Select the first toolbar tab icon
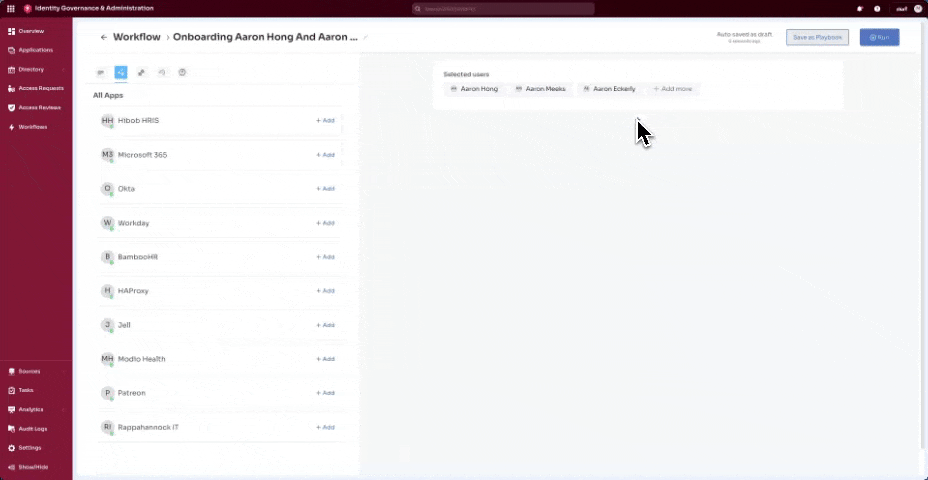Screen dimensions: 928x480 (x=101, y=72)
